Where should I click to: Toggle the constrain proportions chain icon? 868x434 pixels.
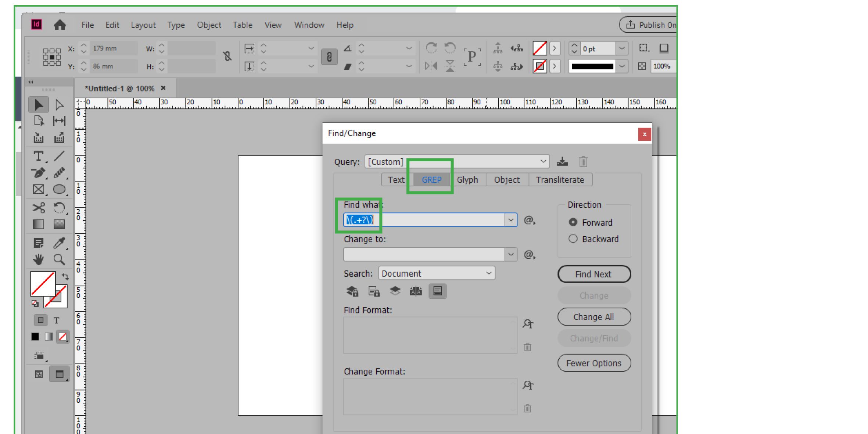click(x=227, y=56)
